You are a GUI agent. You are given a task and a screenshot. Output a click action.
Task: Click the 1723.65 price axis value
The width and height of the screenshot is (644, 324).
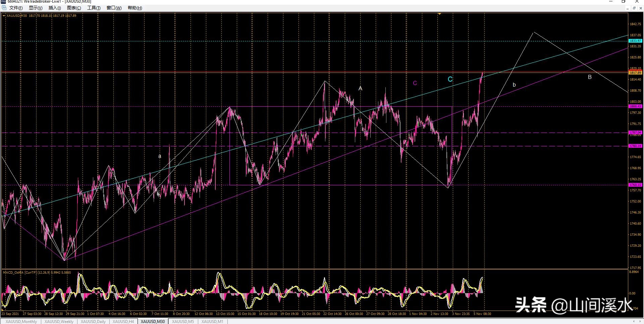(x=635, y=257)
